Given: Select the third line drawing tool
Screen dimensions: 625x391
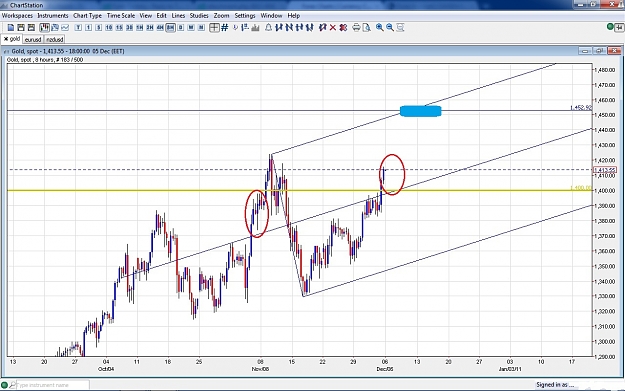Looking at the screenshot, I should click(x=300, y=28).
